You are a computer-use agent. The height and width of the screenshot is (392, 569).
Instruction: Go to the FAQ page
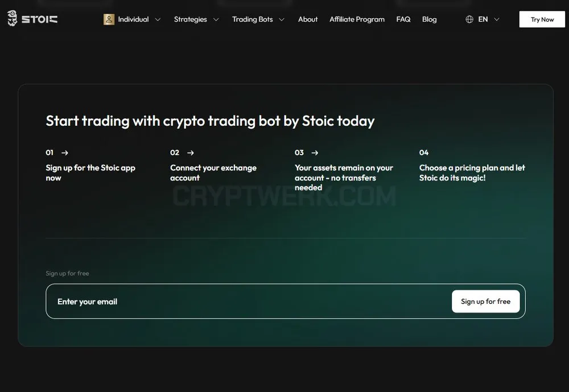pyautogui.click(x=403, y=19)
